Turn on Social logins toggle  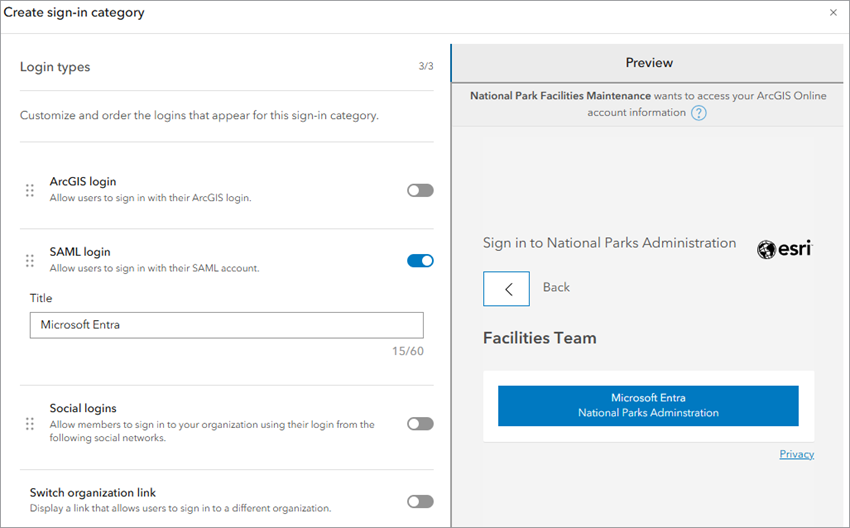[420, 424]
